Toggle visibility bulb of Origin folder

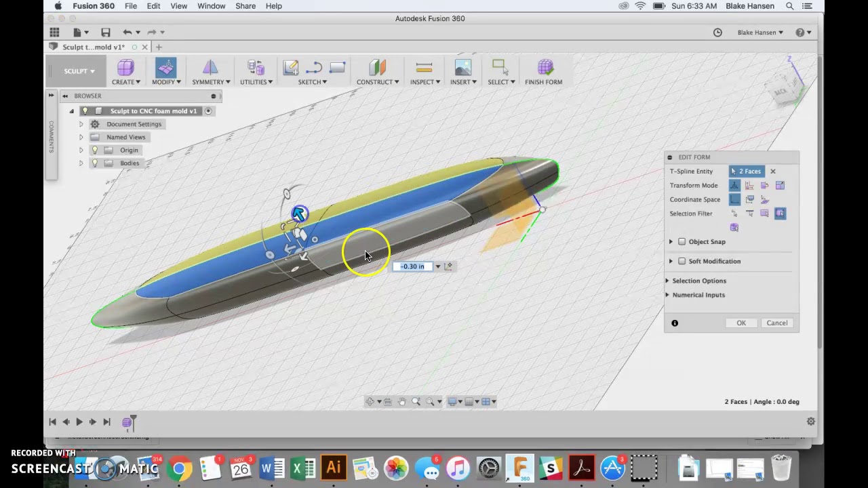95,150
